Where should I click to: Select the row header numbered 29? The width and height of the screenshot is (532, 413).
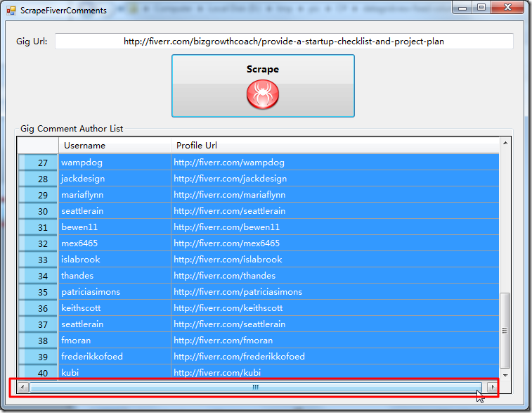point(38,195)
